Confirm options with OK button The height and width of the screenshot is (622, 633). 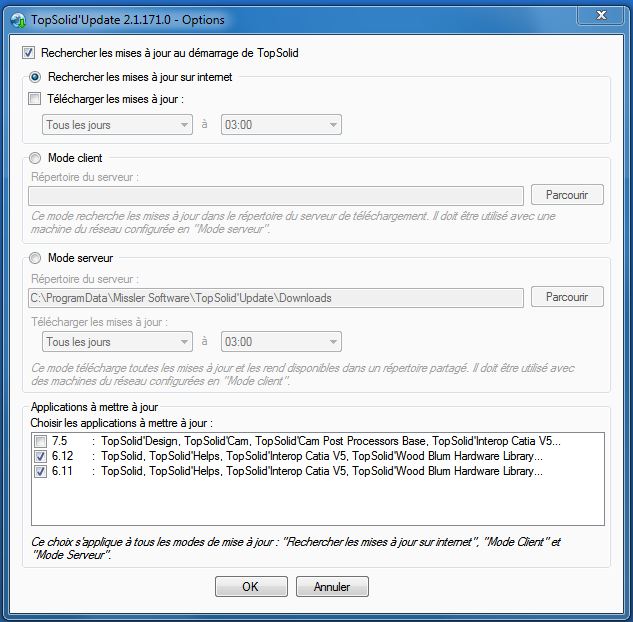(x=251, y=586)
